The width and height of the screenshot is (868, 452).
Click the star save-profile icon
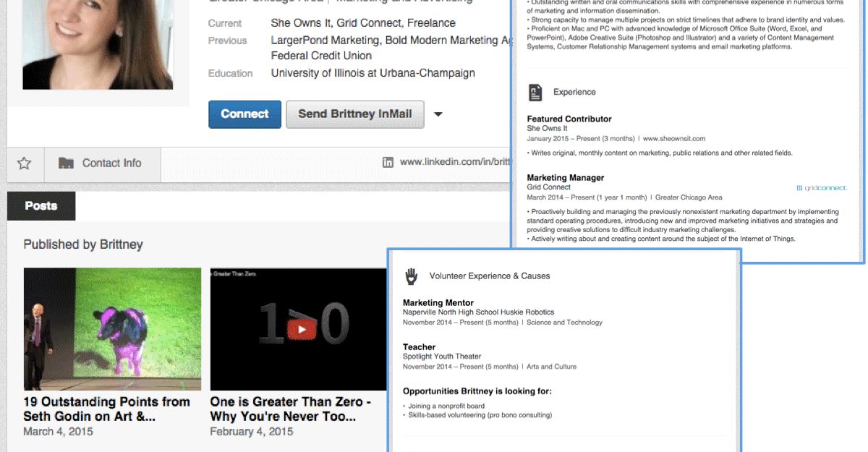(24, 163)
